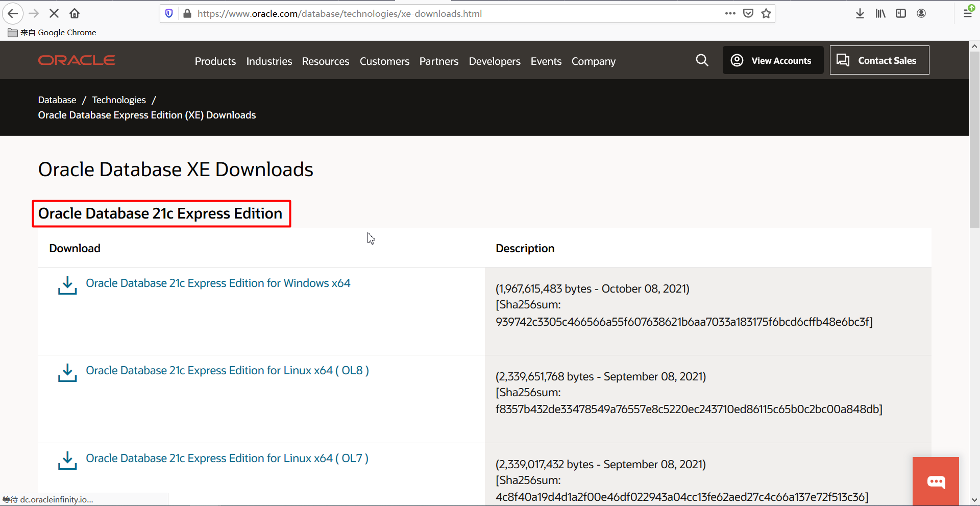Download Oracle Database 21c Linux x64 (OL8) link
This screenshot has width=980, height=506.
tap(227, 370)
